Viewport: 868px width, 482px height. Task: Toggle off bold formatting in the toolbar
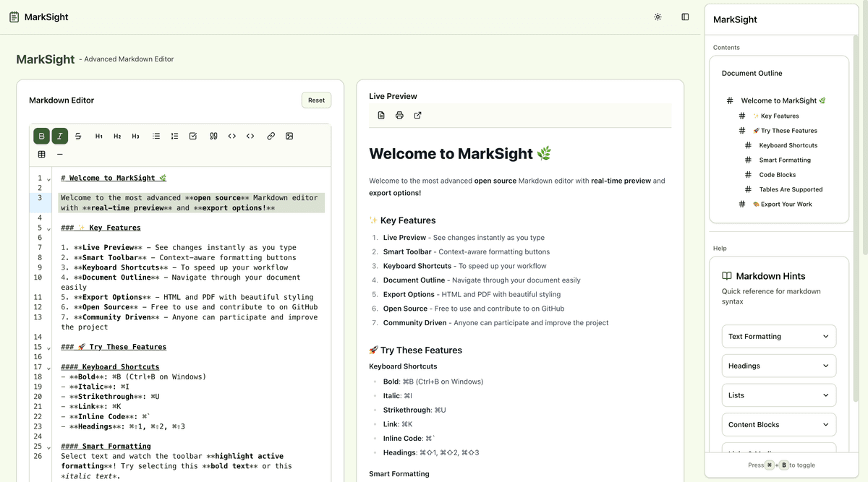coord(41,135)
